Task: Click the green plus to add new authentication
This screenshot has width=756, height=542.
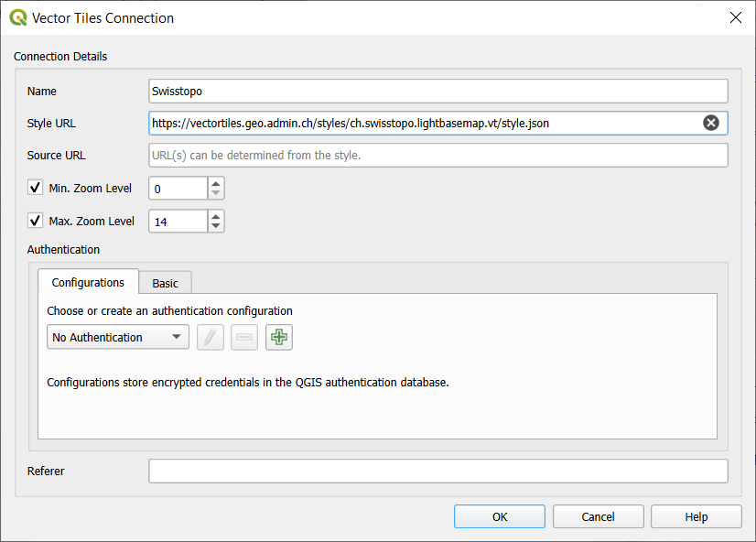Action: [278, 337]
